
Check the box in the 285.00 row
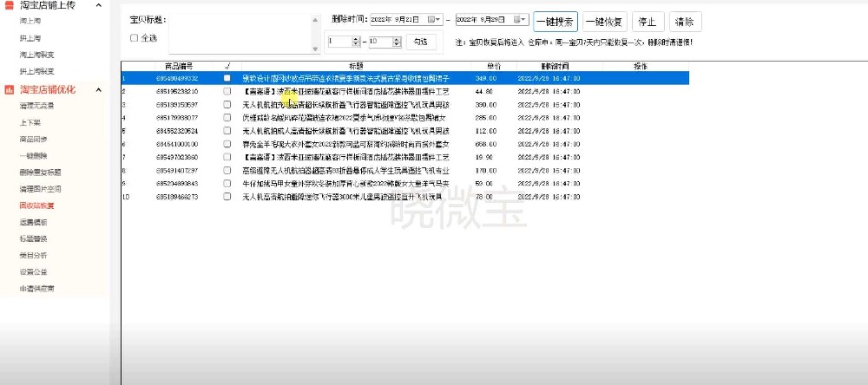227,118
